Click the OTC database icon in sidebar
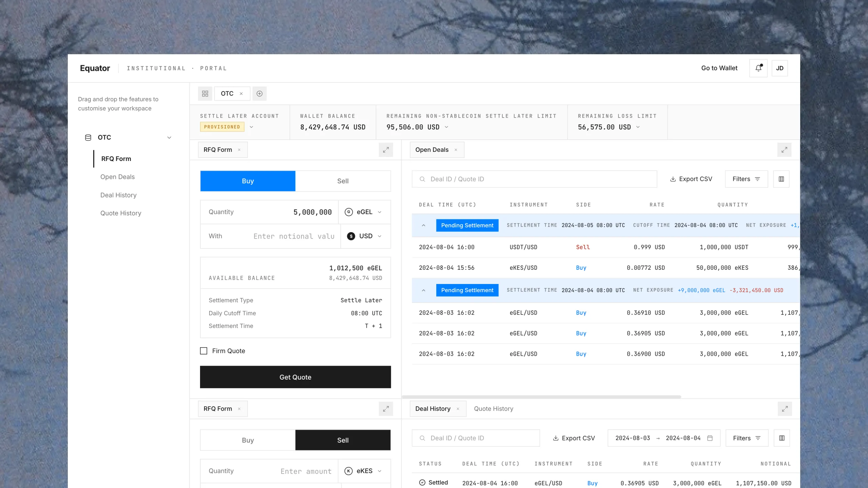The image size is (868, 488). 88,137
